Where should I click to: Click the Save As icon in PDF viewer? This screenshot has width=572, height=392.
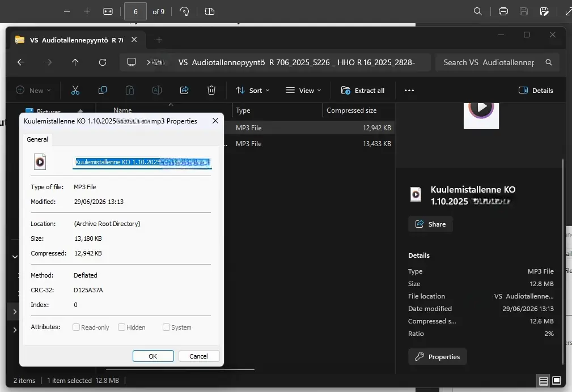544,12
